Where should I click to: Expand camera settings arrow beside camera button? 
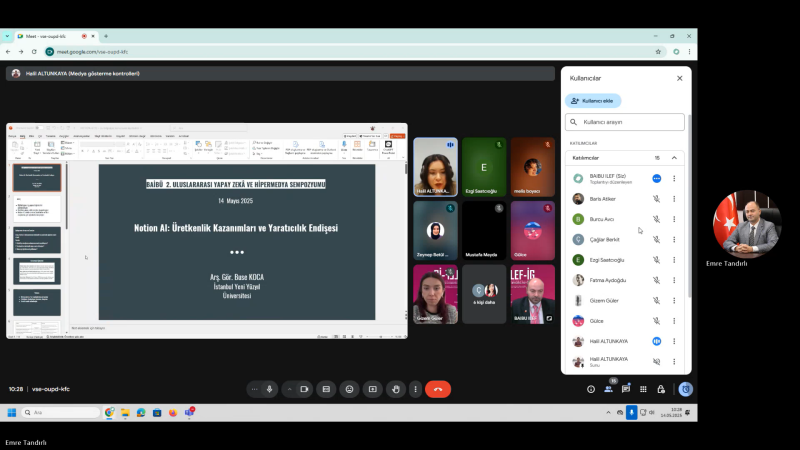pos(288,389)
